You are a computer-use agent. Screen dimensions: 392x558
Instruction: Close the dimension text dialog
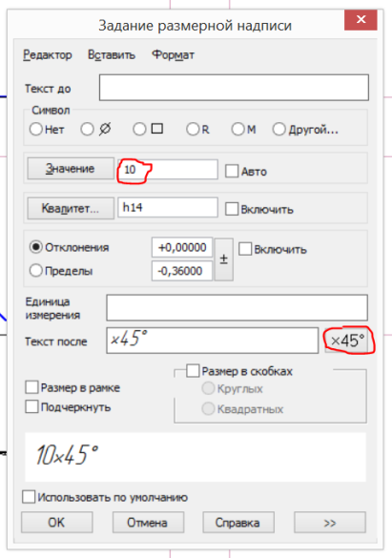point(361,20)
